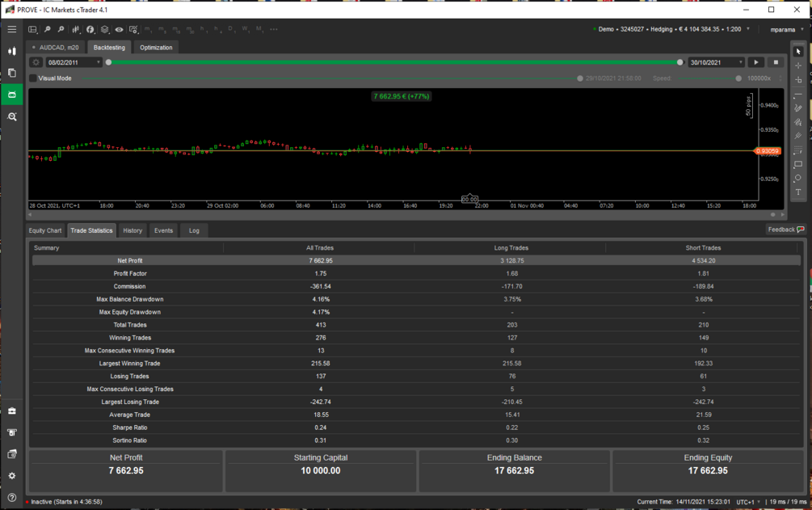Open the layers objects list icon
Image resolution: width=812 pixels, height=510 pixels.
click(104, 30)
